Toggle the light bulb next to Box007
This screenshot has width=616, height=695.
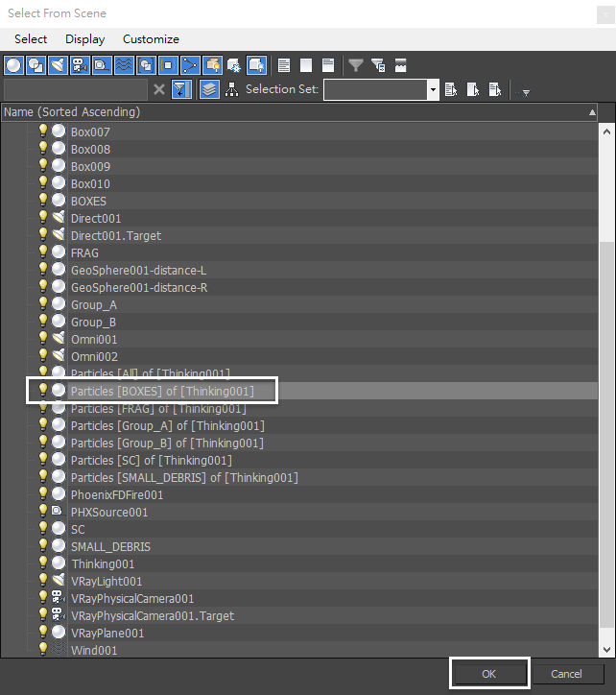pos(43,131)
